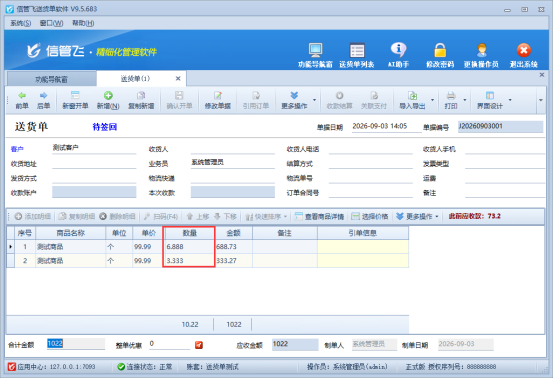Click 收款结算 toolbar icon
Image resolution: width=553 pixels, height=378 pixels.
tap(339, 100)
